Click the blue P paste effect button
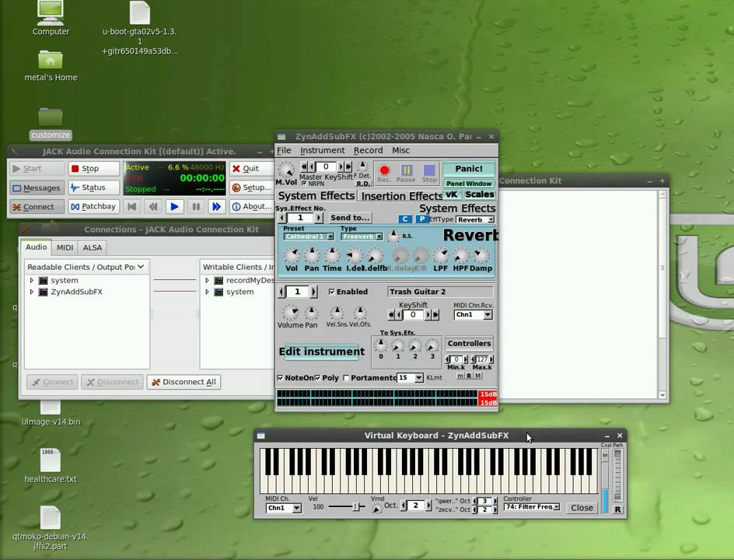The image size is (734, 560). click(421, 219)
